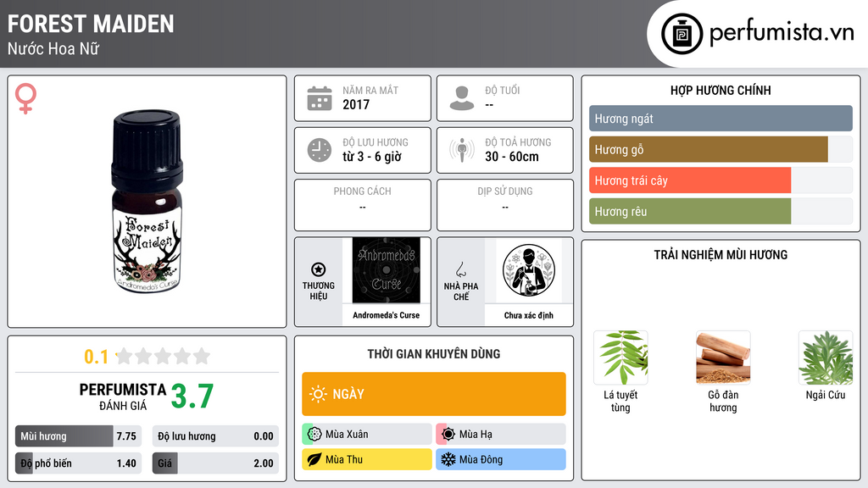Screen dimensions: 868x488
Task: Click the snowflake icon beside Mùa Đông
Action: point(448,459)
